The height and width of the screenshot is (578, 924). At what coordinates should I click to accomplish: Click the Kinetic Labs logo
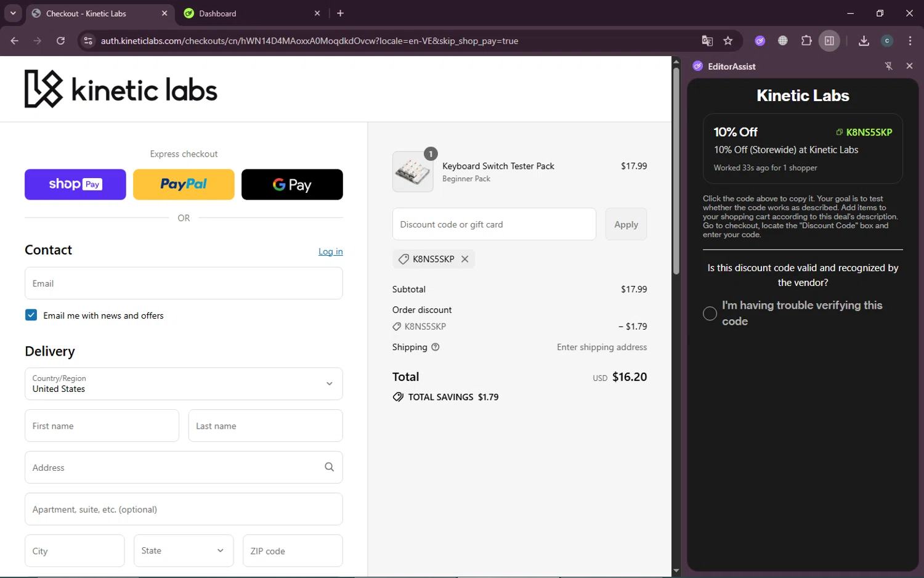click(121, 89)
